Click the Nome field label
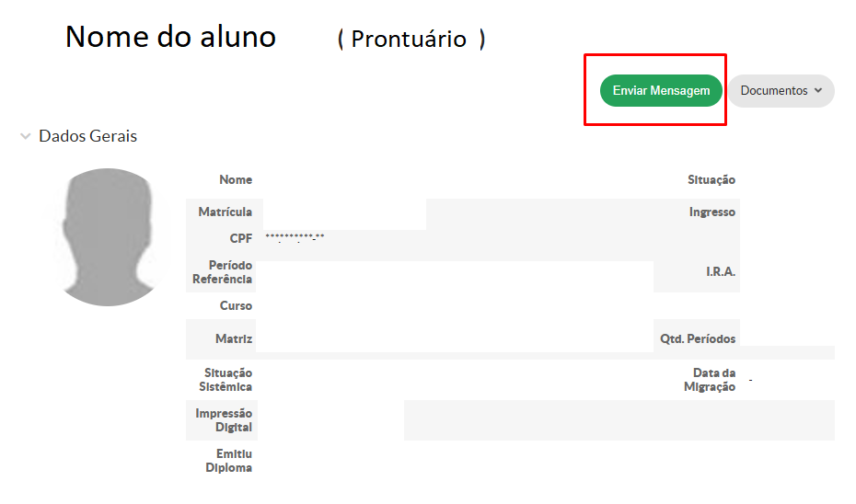 236,180
